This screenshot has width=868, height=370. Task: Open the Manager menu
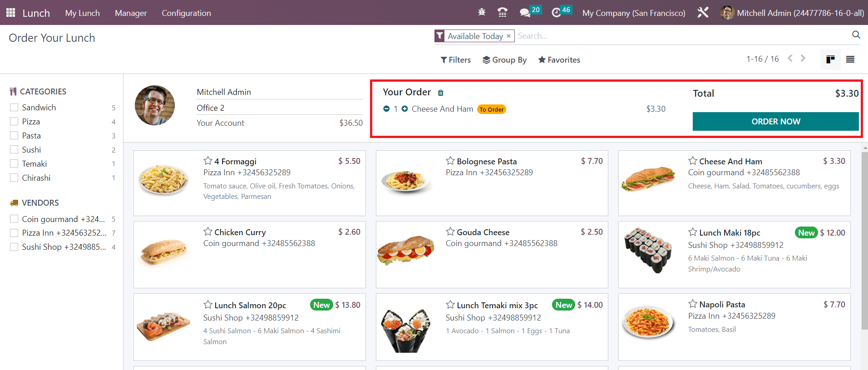131,13
